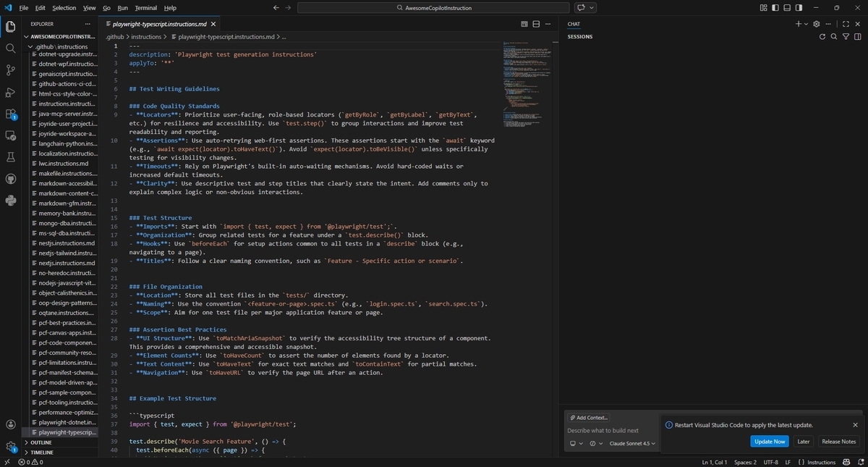The height and width of the screenshot is (467, 868).
Task: Open the File menu
Action: point(24,7)
